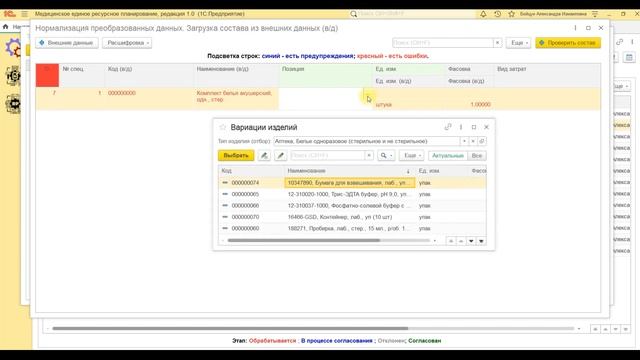Open the search magnifier dropdown in dialog
640x360 pixels.
click(386, 156)
